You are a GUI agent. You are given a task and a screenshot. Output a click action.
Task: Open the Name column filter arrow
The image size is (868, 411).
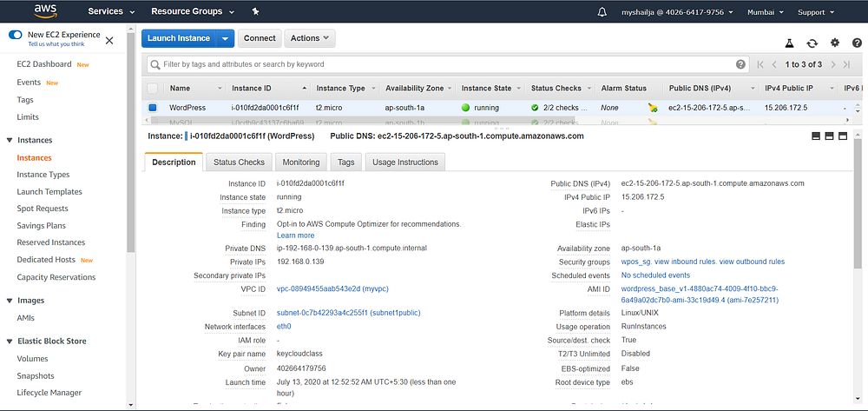click(x=220, y=89)
